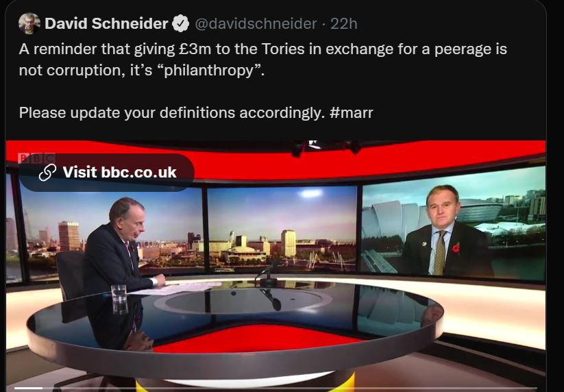Screen dimensions: 564x392
Task: Click the middle studio screen skyline
Action: pyautogui.click(x=282, y=229)
